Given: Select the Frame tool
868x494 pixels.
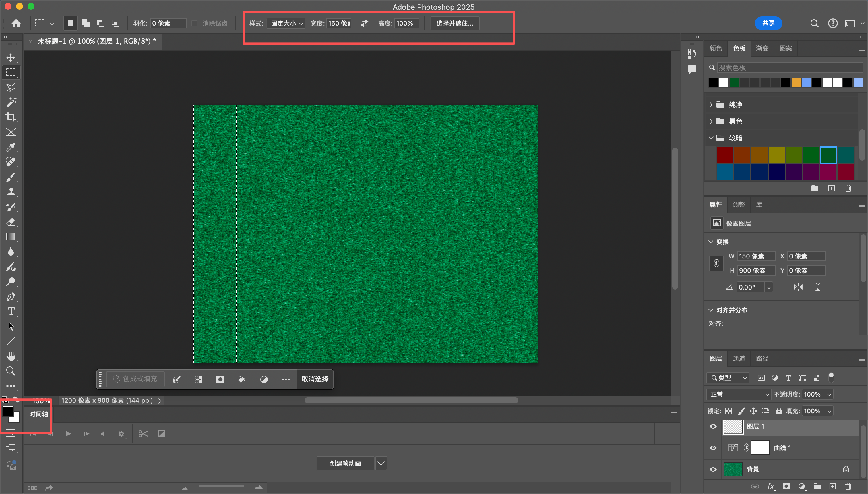Looking at the screenshot, I should pos(11,132).
